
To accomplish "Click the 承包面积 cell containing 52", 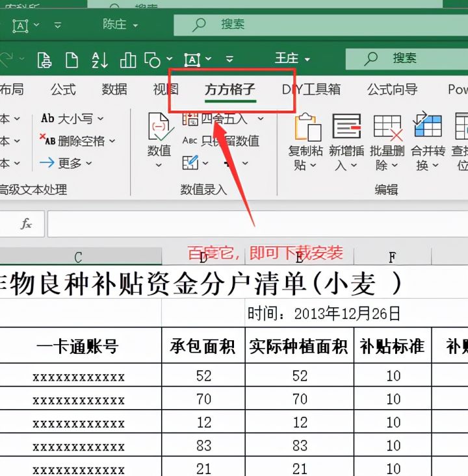I will pyautogui.click(x=203, y=375).
